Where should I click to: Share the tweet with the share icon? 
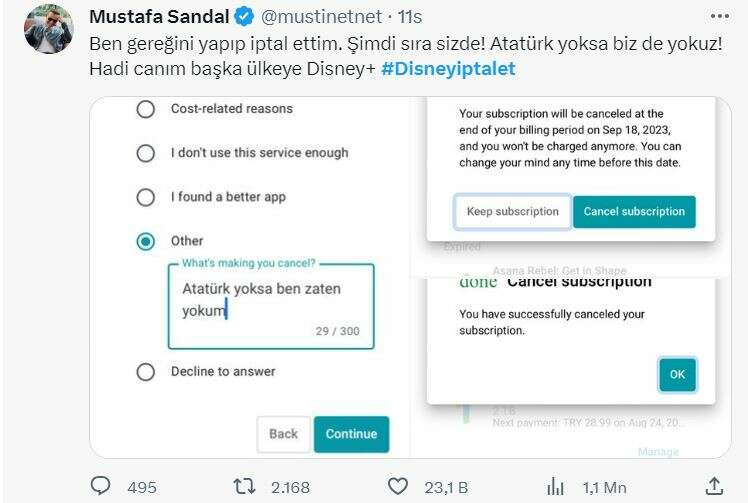point(714,487)
